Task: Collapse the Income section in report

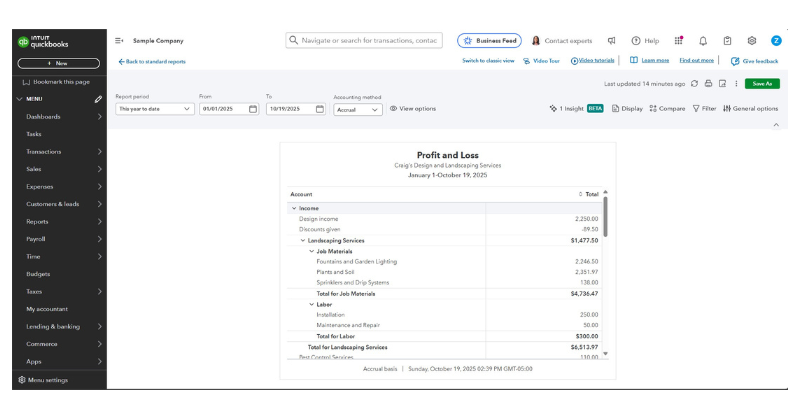Action: (294, 208)
